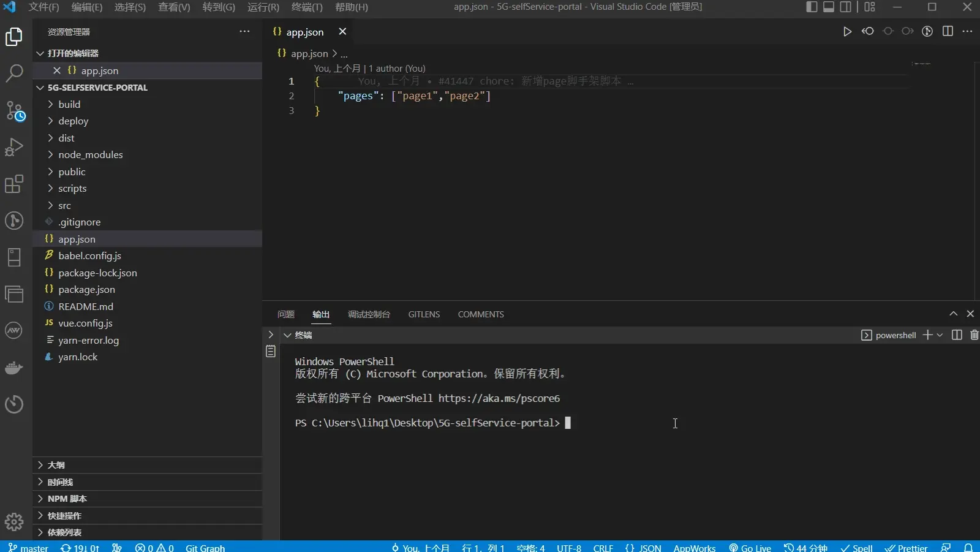Click the editor minimap scrollbar area
This screenshot has height=552, width=980.
[921, 64]
